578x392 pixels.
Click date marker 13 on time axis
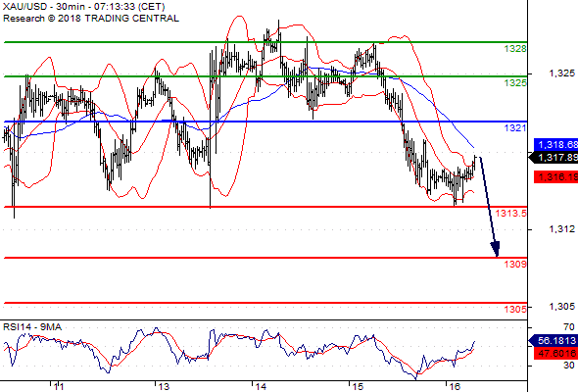click(163, 386)
